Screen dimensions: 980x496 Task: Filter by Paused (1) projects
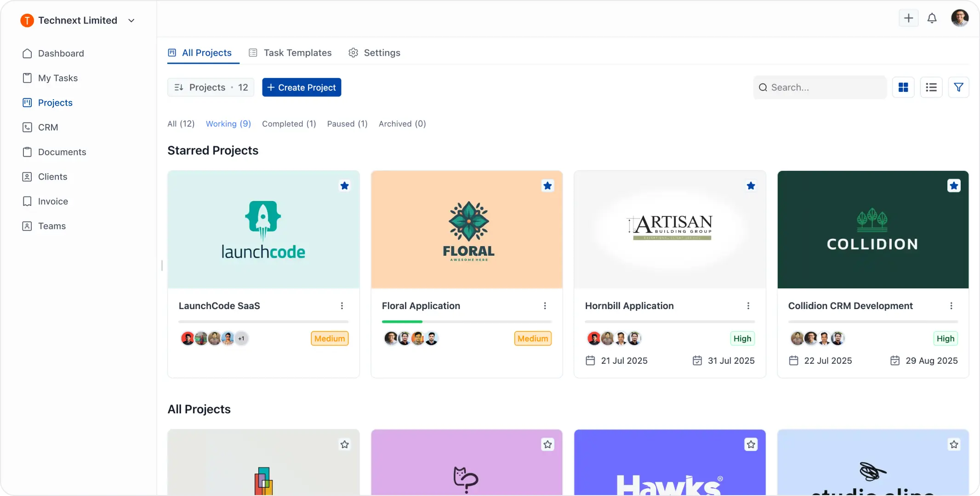click(x=348, y=124)
